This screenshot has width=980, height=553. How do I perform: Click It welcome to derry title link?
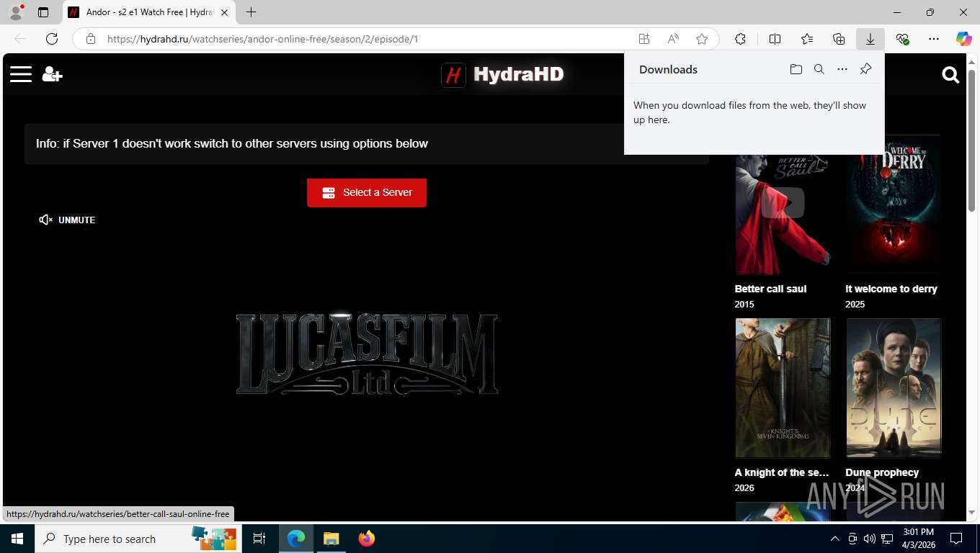891,289
